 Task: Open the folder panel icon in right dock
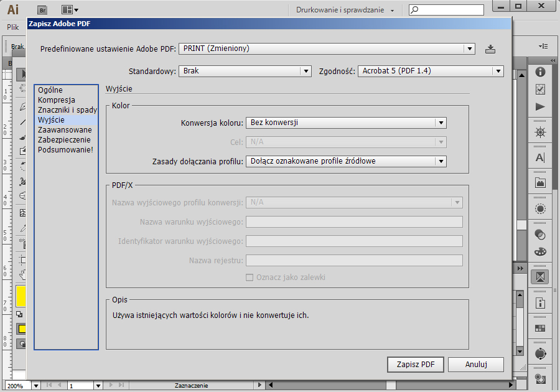pos(540,183)
